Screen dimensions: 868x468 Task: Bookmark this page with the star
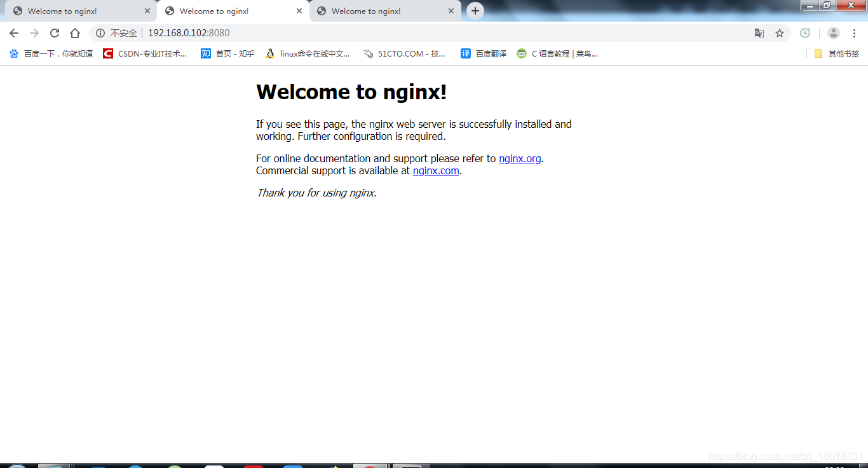pyautogui.click(x=780, y=33)
